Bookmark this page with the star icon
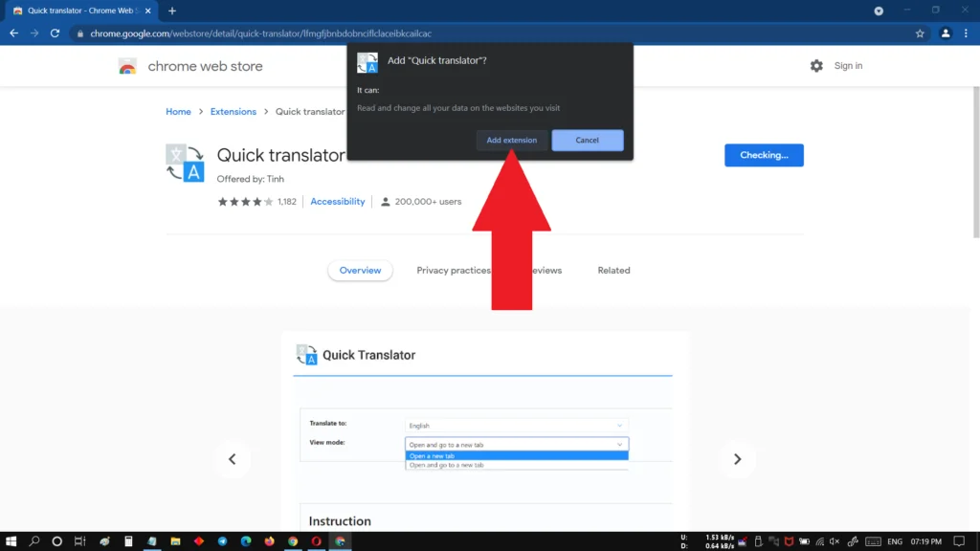 pos(920,33)
